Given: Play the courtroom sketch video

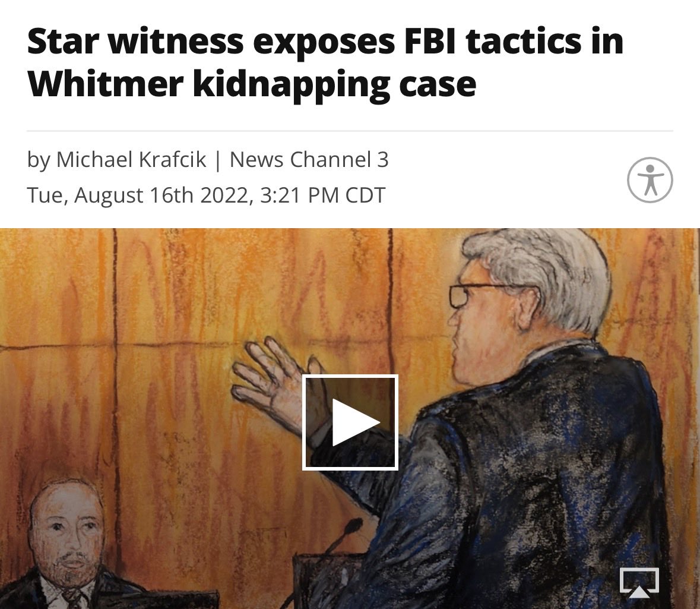Looking at the screenshot, I should [x=350, y=422].
